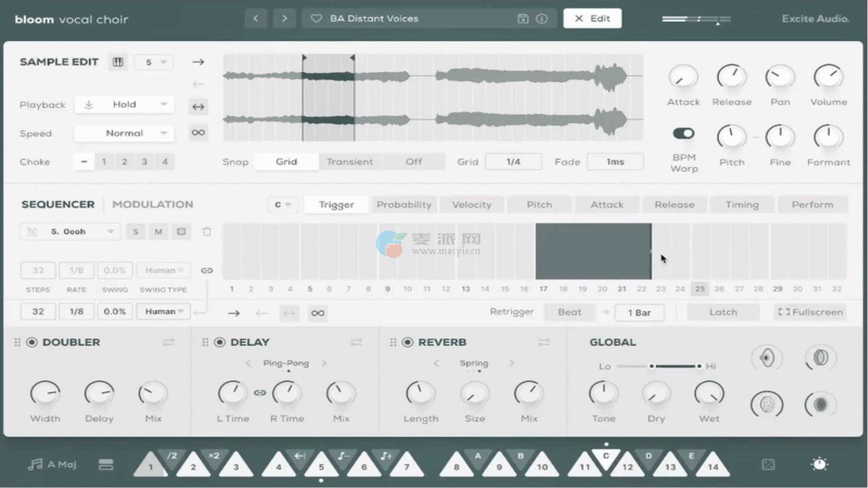Toggle the BPM Warp switch
The width and height of the screenshot is (868, 488).
(x=684, y=133)
